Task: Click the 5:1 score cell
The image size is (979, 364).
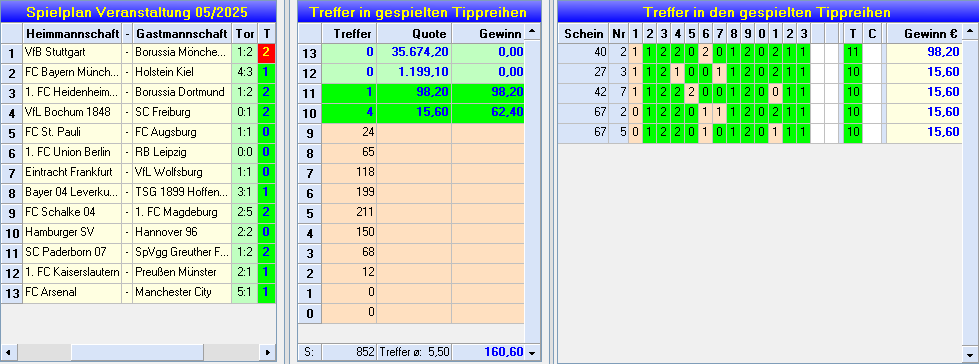Action: click(244, 293)
